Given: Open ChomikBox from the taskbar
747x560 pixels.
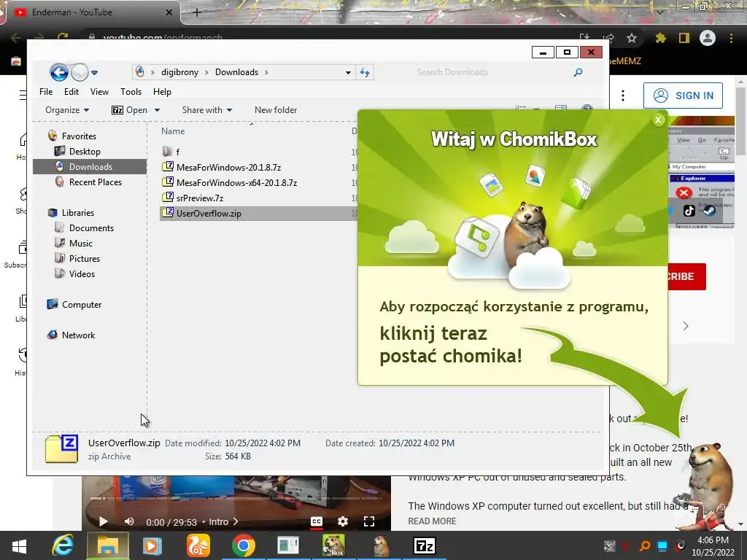Looking at the screenshot, I should click(333, 546).
